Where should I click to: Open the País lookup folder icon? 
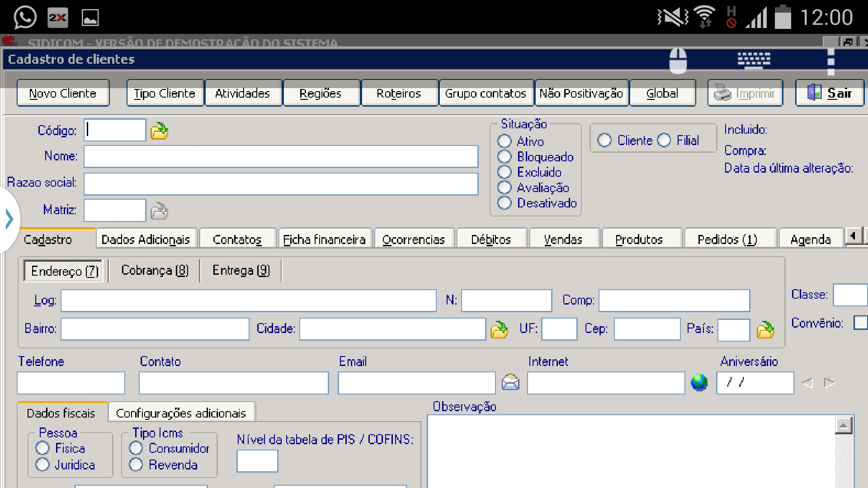(x=765, y=329)
